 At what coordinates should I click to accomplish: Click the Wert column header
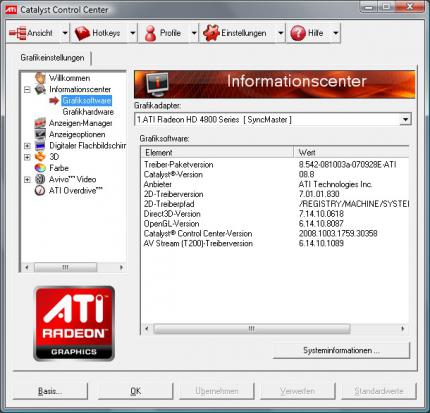tap(351, 153)
